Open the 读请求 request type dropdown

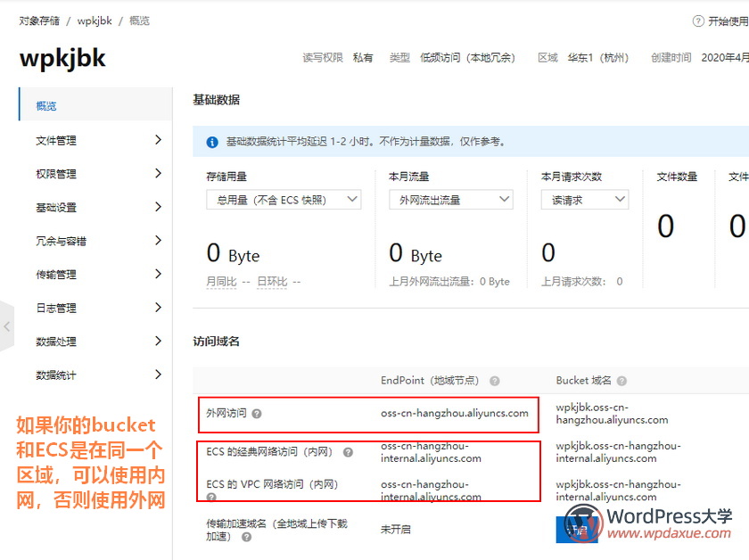[584, 199]
